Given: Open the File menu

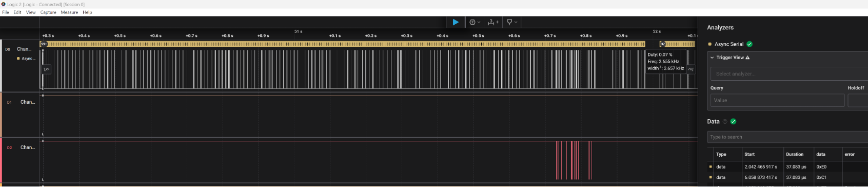Looking at the screenshot, I should (x=6, y=12).
